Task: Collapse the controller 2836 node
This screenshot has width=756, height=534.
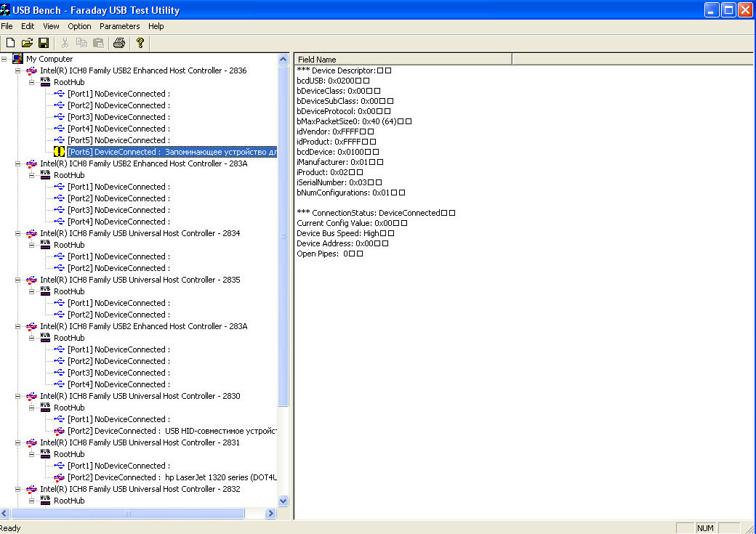Action: click(18, 70)
